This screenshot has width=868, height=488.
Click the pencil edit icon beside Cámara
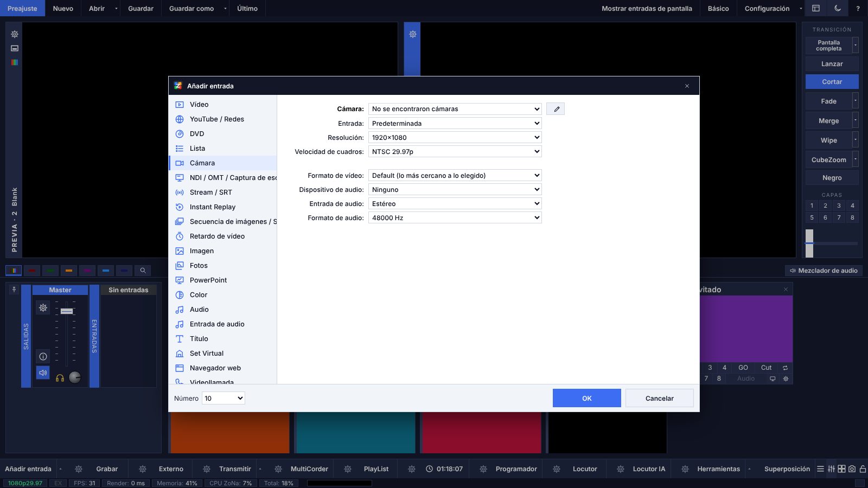pos(556,109)
